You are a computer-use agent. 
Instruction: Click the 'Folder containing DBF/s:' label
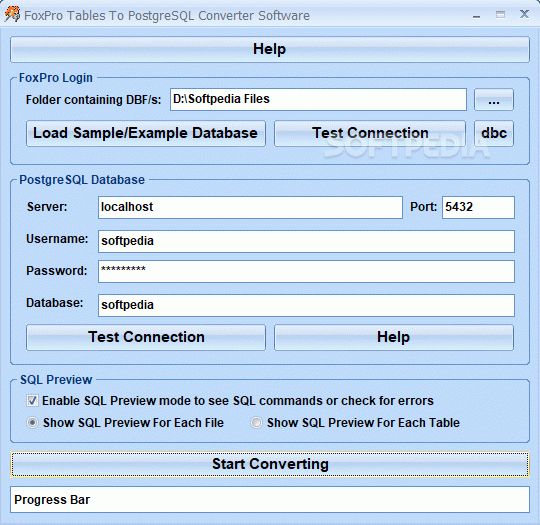93,100
